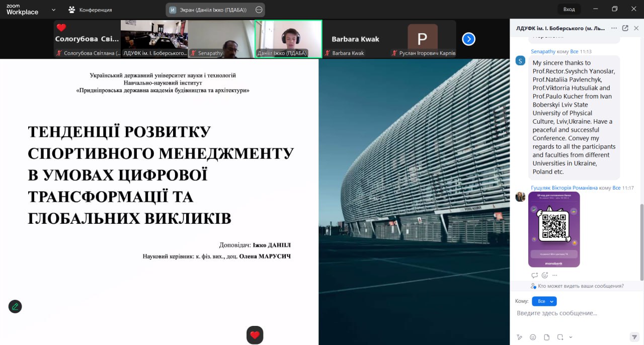Click the chat message input field
Image resolution: width=644 pixels, height=345 pixels.
[574, 313]
